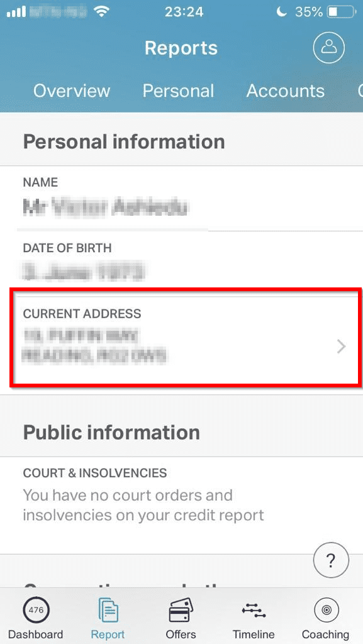Viewport: 363px width, 644px height.
Task: Open the profile icon in the header
Action: [328, 48]
